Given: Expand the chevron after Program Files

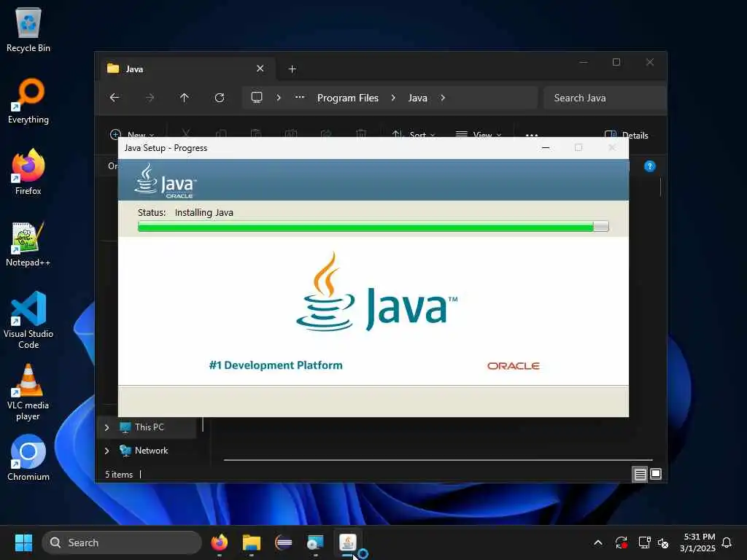Looking at the screenshot, I should 393,98.
